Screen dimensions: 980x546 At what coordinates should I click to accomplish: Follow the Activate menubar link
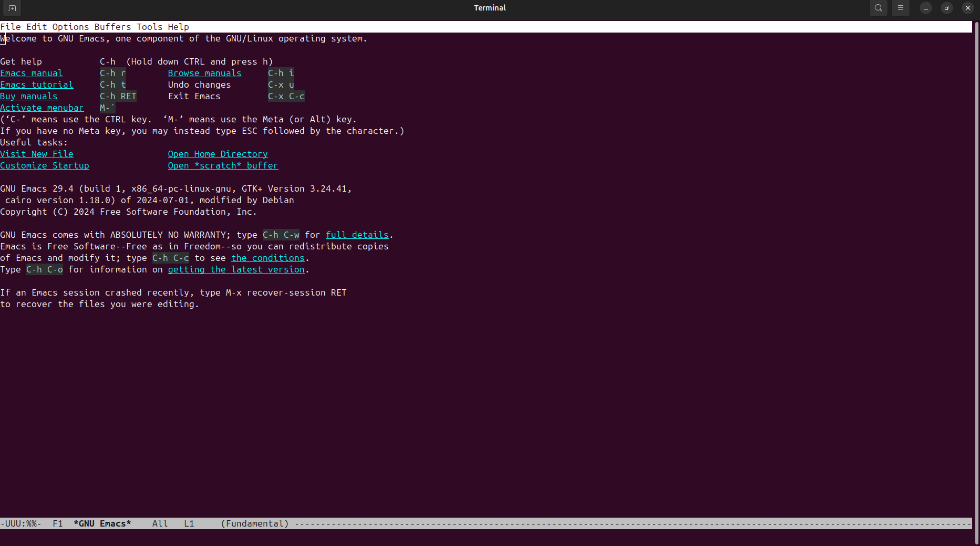pos(42,108)
